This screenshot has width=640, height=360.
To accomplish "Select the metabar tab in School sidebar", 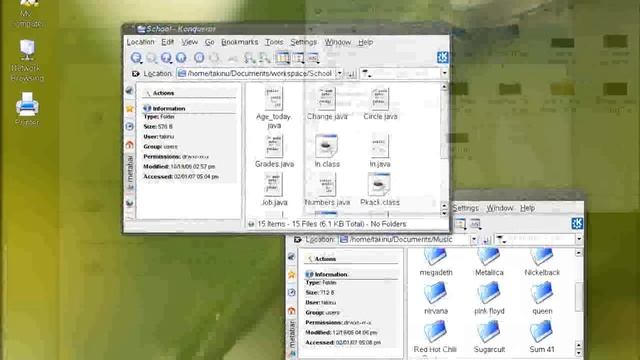I will pyautogui.click(x=130, y=173).
